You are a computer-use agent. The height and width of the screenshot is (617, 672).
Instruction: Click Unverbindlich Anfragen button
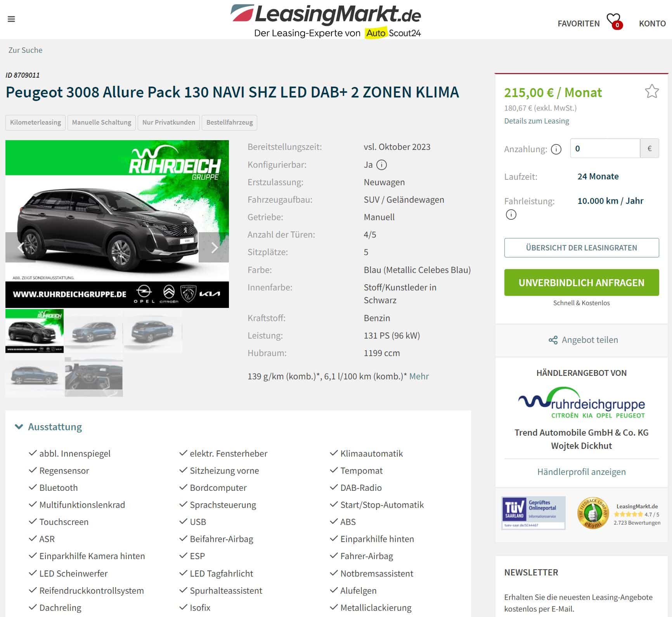pyautogui.click(x=581, y=282)
